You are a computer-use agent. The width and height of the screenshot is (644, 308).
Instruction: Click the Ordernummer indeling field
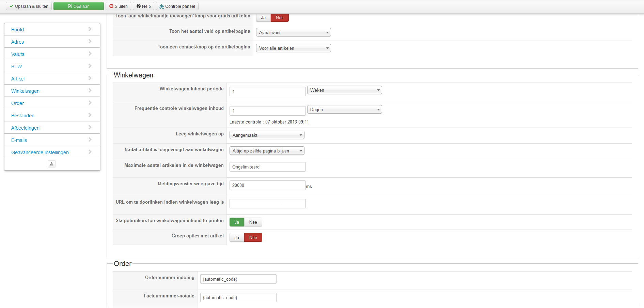pos(238,279)
